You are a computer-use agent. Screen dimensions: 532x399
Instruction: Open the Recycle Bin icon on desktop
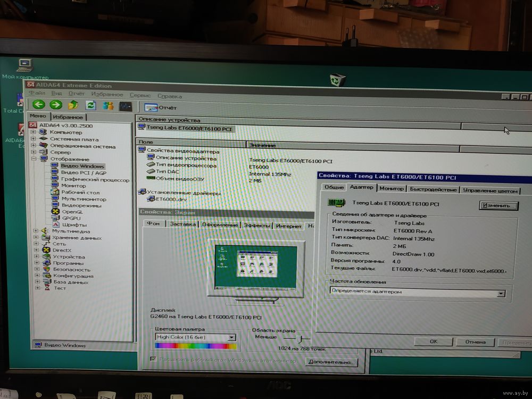coord(338,80)
